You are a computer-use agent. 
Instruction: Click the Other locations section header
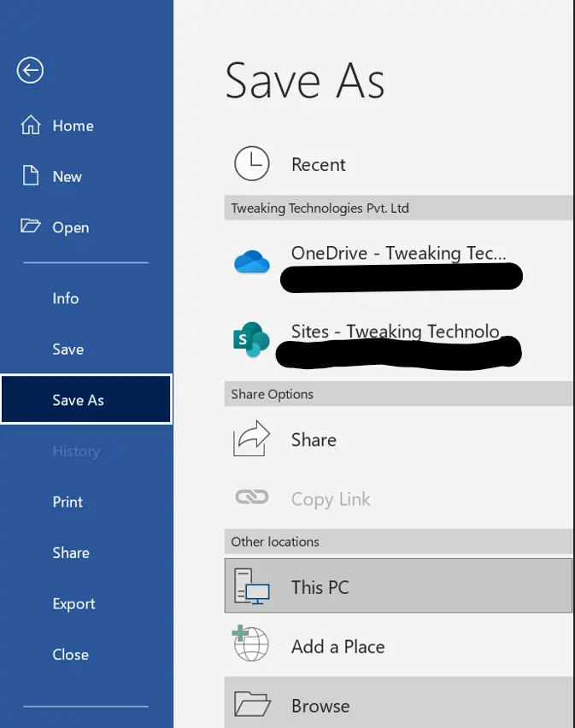(399, 542)
